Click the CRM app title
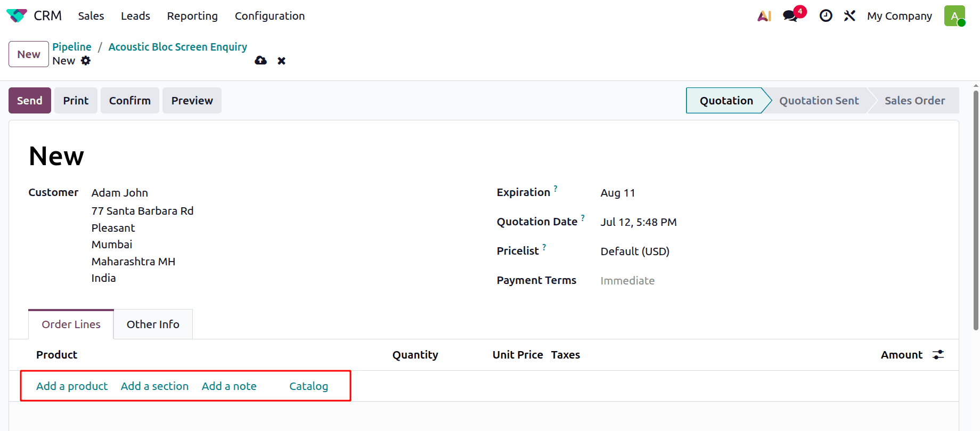This screenshot has height=431, width=980. 47,16
